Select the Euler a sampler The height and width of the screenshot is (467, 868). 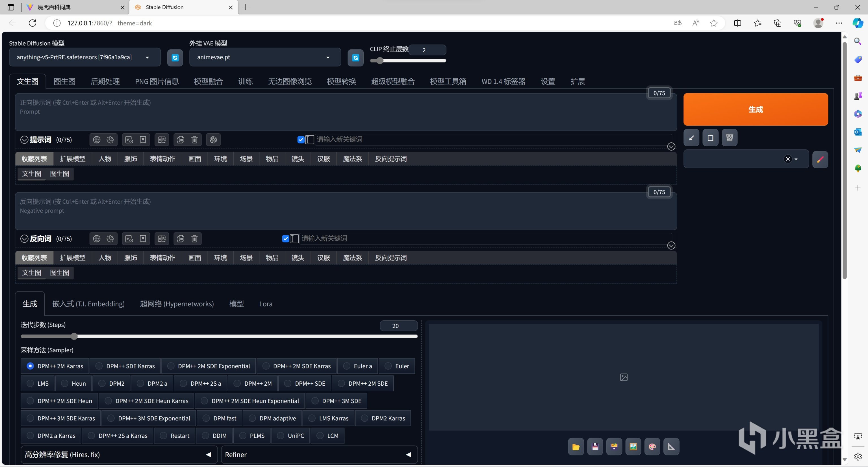point(347,366)
